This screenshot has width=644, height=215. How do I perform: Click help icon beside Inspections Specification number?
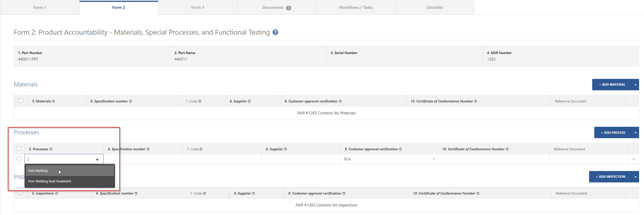(x=136, y=194)
